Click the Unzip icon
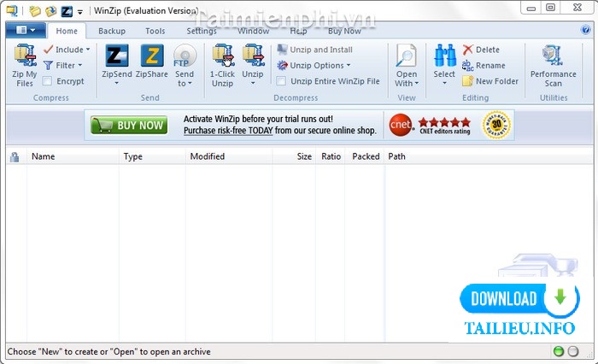Viewport: 598px width, 364px height. click(253, 56)
